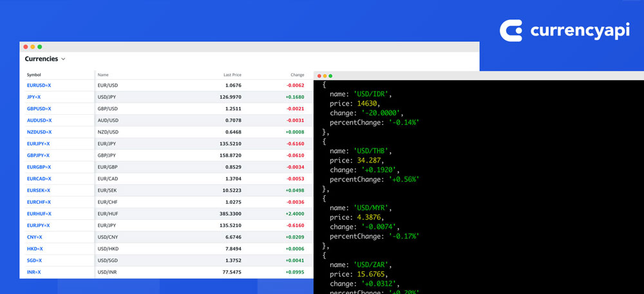Image resolution: width=644 pixels, height=294 pixels.
Task: Expand the Currencies dropdown chevron
Action: [63, 59]
